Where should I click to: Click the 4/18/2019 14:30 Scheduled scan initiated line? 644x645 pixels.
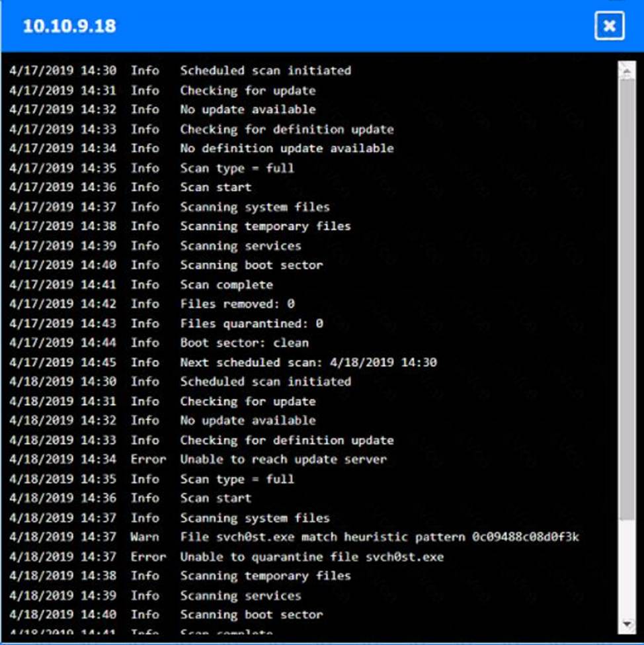[x=180, y=382]
